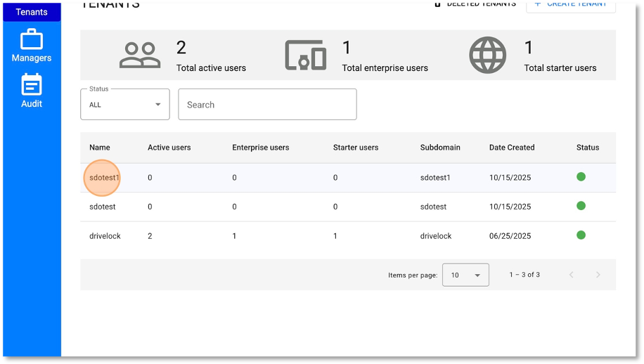
Task: Click the 1 – 3 of 3 range label
Action: [x=524, y=275]
